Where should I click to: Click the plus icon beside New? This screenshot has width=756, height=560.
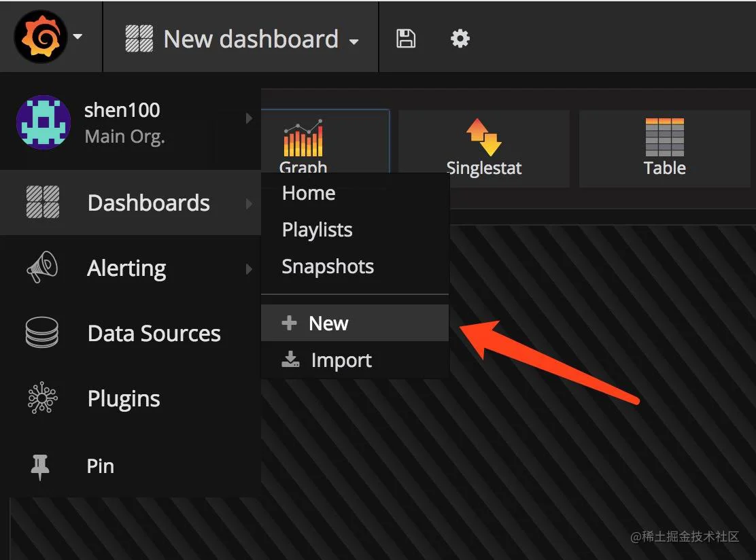pyautogui.click(x=289, y=323)
